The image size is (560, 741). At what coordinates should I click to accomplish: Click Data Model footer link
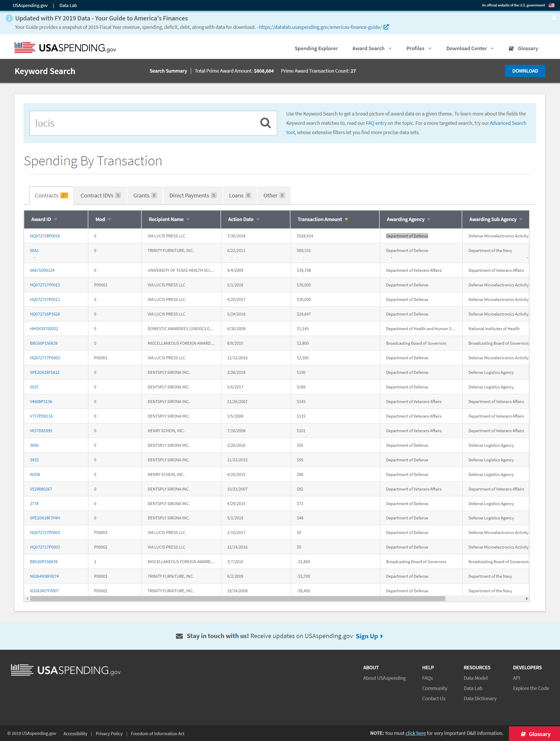click(x=475, y=678)
